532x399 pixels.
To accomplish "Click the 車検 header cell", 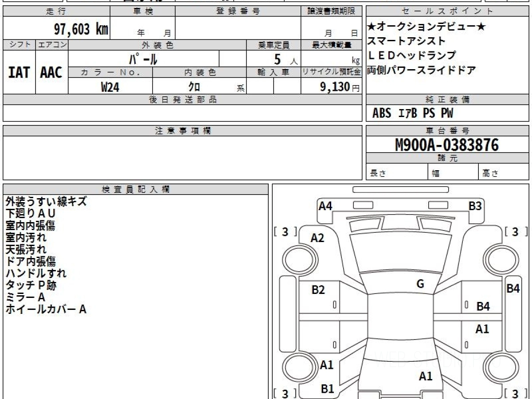I will 143,12.
